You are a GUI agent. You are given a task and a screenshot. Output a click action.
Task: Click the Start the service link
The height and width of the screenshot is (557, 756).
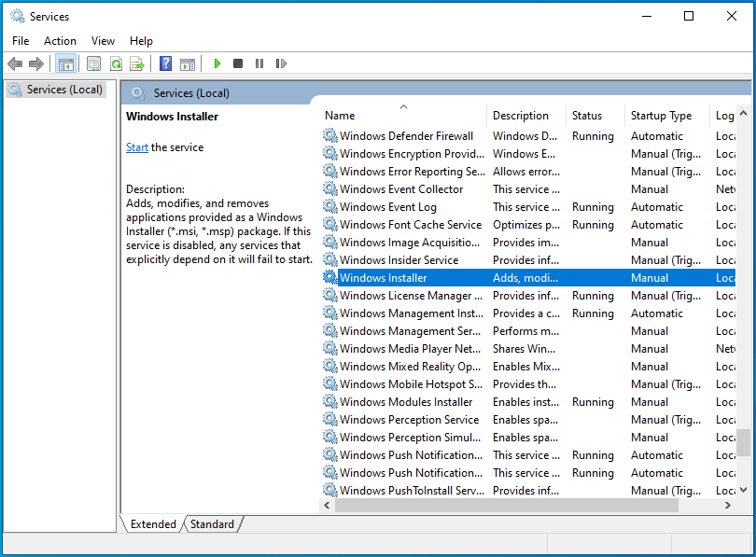coord(137,147)
